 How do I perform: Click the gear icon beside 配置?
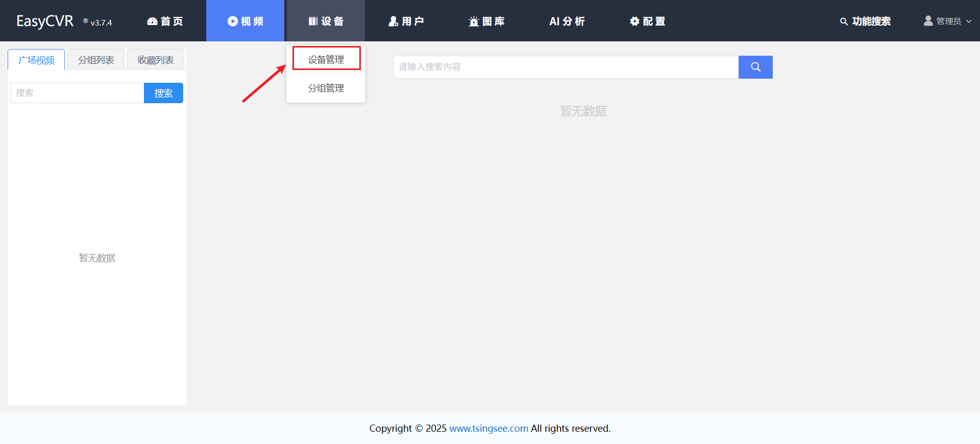click(x=634, y=21)
